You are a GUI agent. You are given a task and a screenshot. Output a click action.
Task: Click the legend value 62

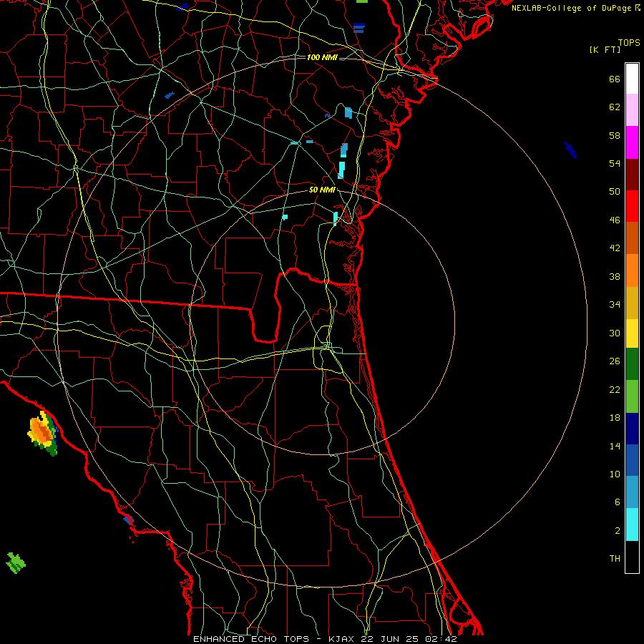coord(615,107)
